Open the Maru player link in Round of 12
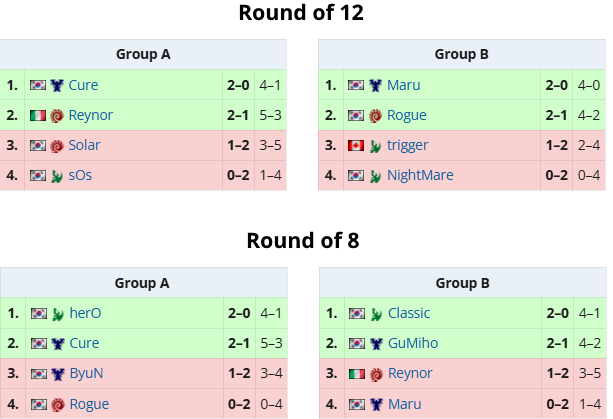Viewport: 613px width, 419px height. click(403, 85)
